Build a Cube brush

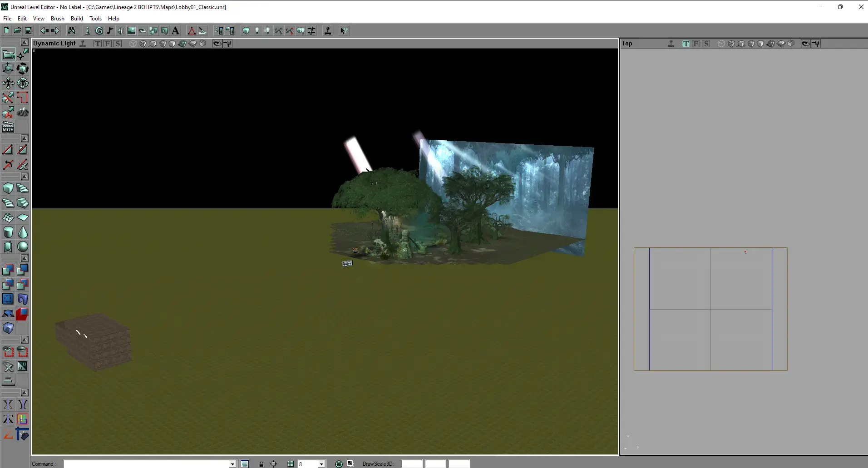pyautogui.click(x=8, y=188)
